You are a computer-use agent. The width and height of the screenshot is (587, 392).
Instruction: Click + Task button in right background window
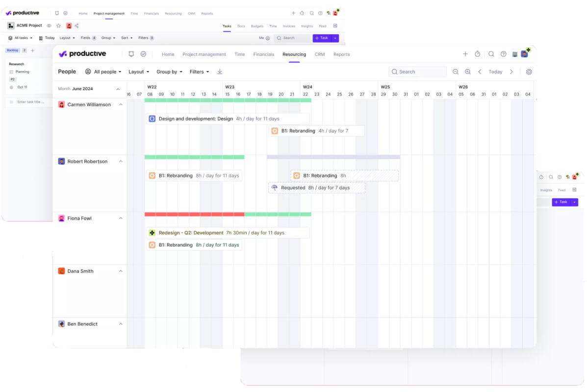tap(561, 202)
